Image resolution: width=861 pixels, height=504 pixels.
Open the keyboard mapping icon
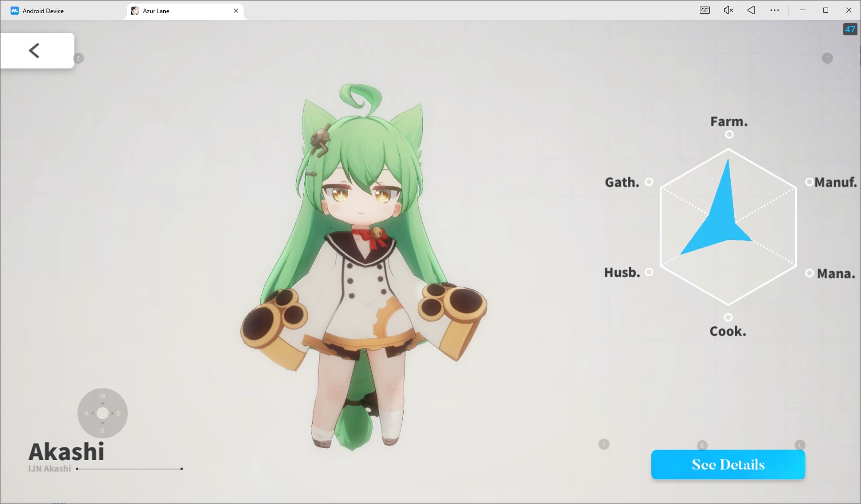pyautogui.click(x=705, y=10)
